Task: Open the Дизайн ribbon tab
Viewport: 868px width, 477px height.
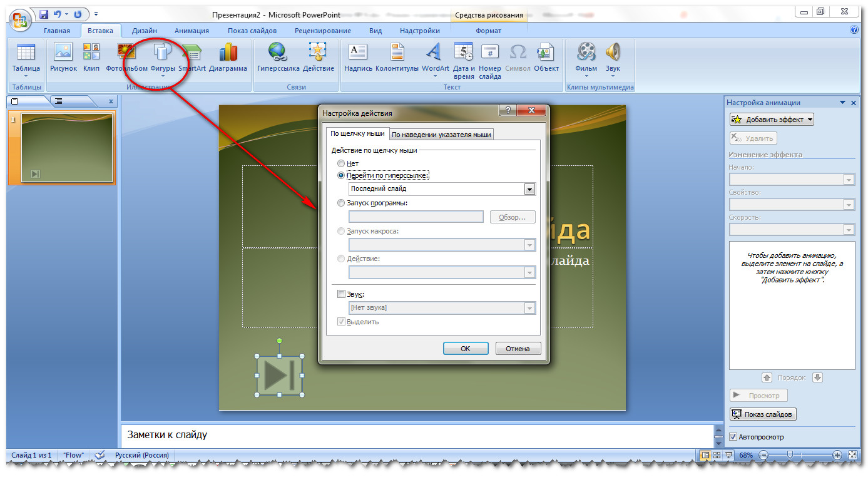Action: coord(144,31)
